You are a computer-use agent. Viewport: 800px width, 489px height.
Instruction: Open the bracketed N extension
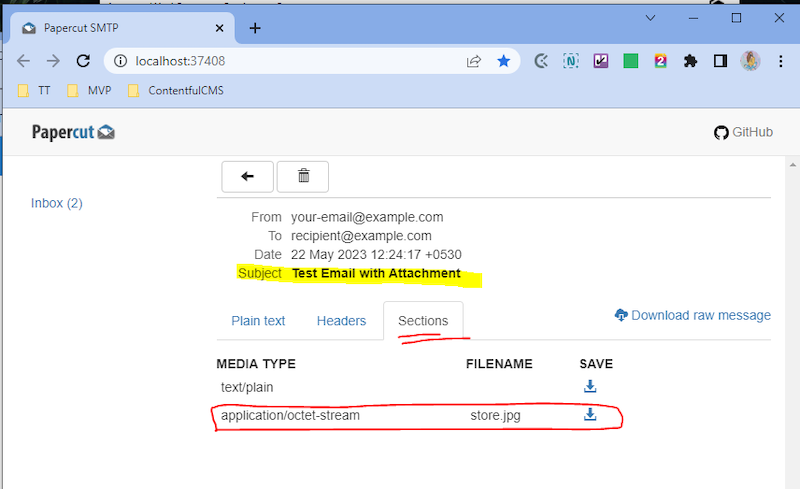tap(571, 61)
